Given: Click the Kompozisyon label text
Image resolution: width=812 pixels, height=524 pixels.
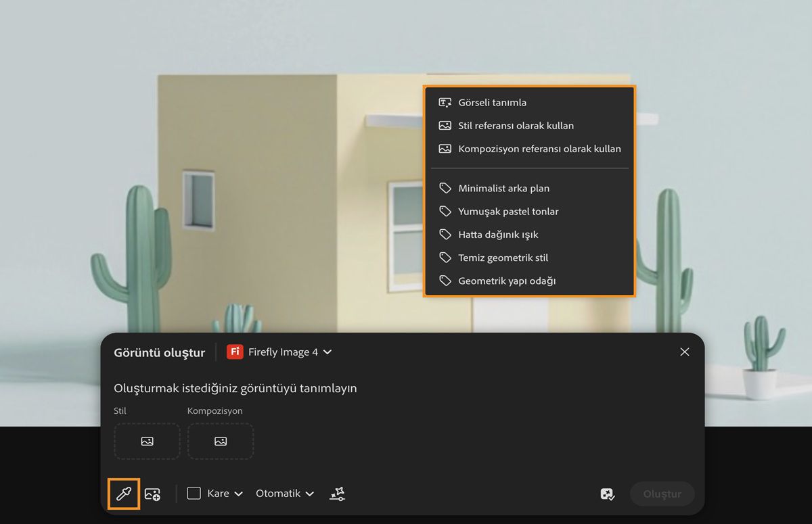Looking at the screenshot, I should click(215, 410).
